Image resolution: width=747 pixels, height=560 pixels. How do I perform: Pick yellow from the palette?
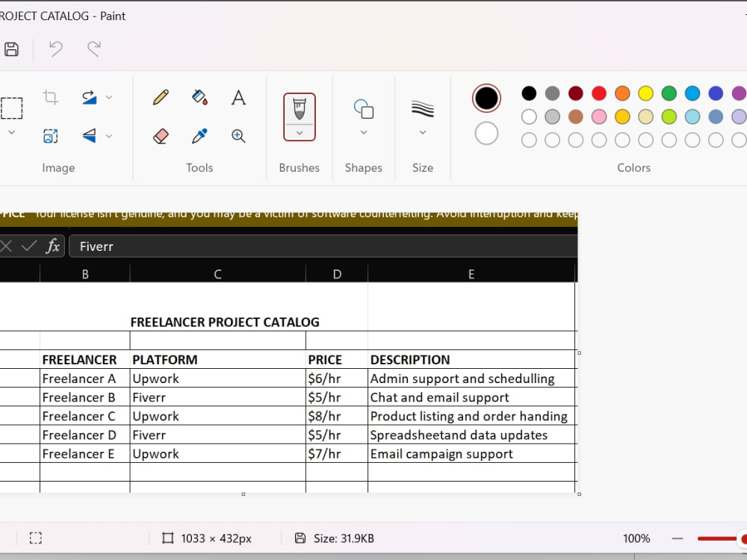pyautogui.click(x=645, y=93)
